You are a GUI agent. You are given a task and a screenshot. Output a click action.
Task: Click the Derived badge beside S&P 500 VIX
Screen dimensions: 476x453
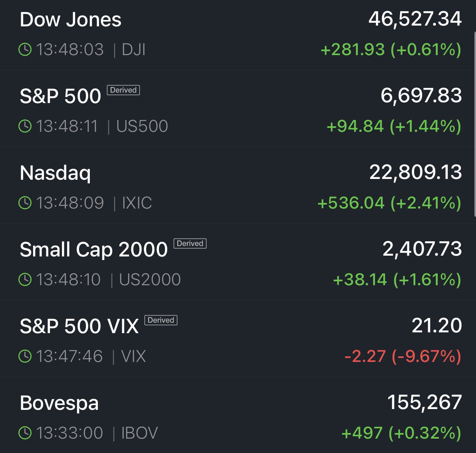click(x=161, y=320)
